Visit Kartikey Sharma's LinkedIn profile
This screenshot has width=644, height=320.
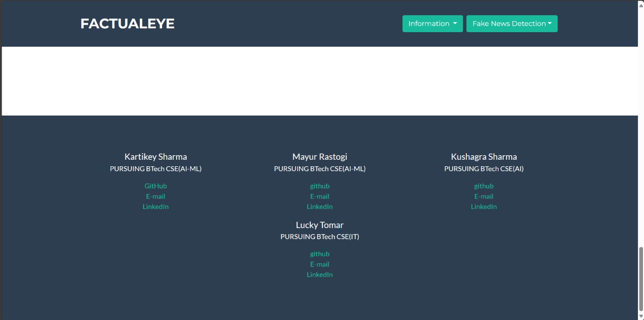(x=155, y=206)
